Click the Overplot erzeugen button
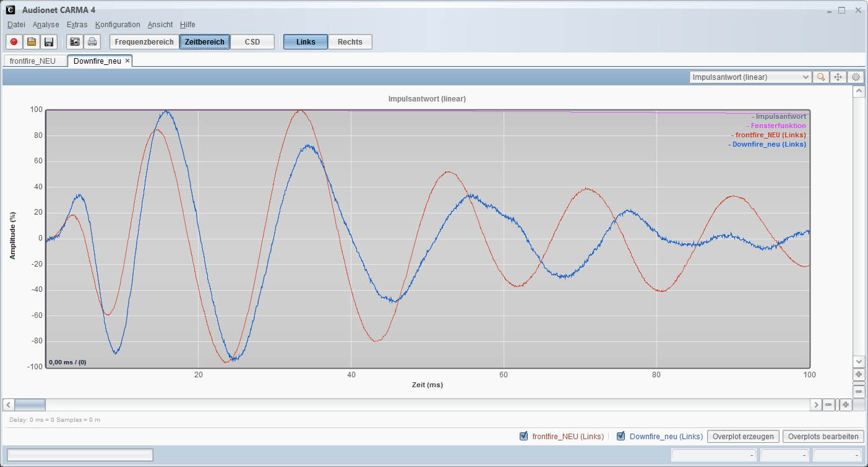868x467 pixels. pyautogui.click(x=743, y=436)
